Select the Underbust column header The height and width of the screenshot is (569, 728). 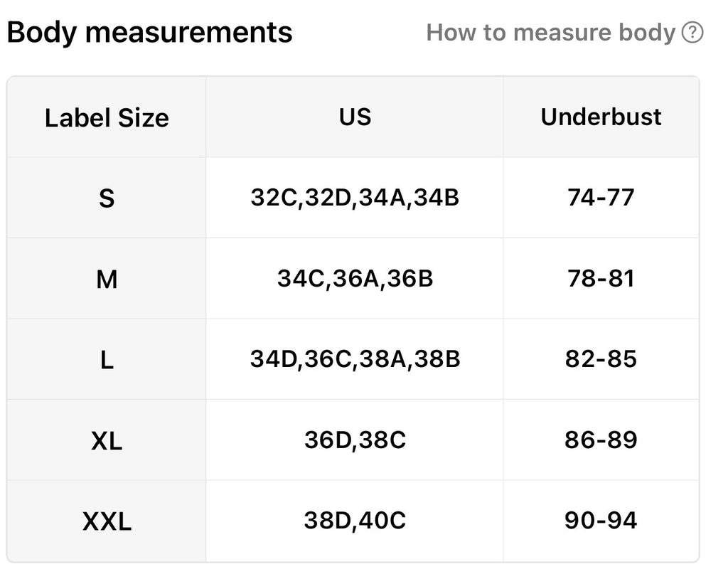pyautogui.click(x=601, y=117)
